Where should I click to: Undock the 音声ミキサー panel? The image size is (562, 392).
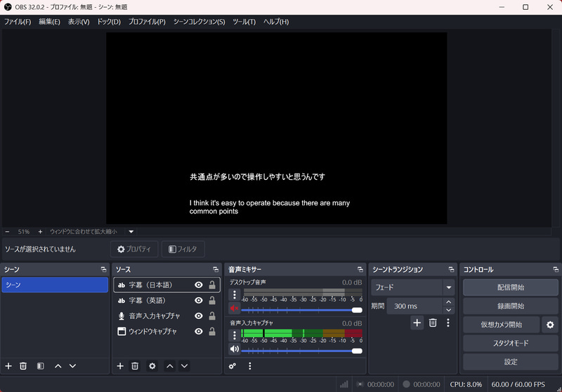(x=360, y=270)
